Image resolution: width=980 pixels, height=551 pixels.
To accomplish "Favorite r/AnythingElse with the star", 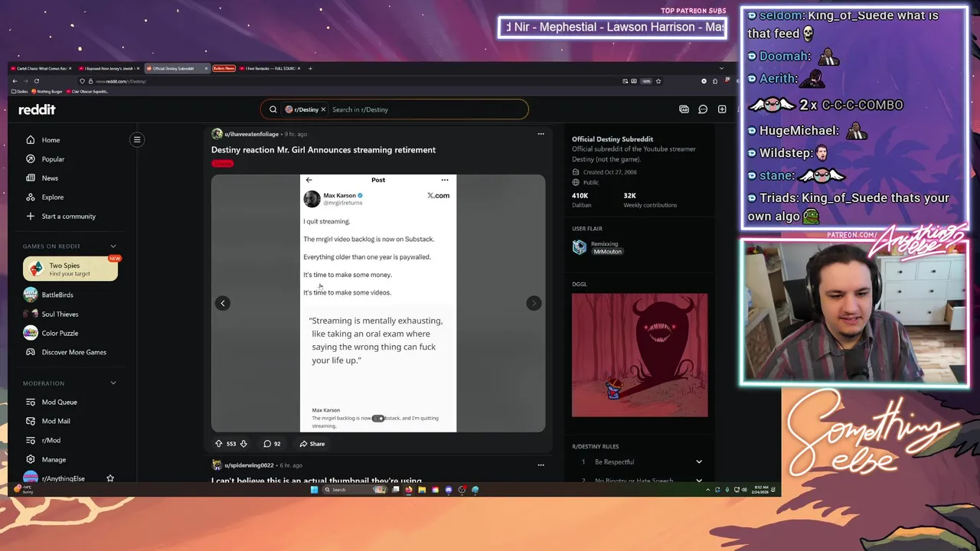I will click(x=110, y=478).
